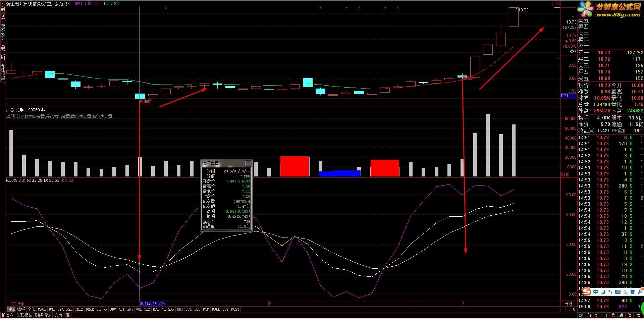Switch to the 值 value tab
The height and width of the screenshot is (319, 644).
tap(629, 315)
